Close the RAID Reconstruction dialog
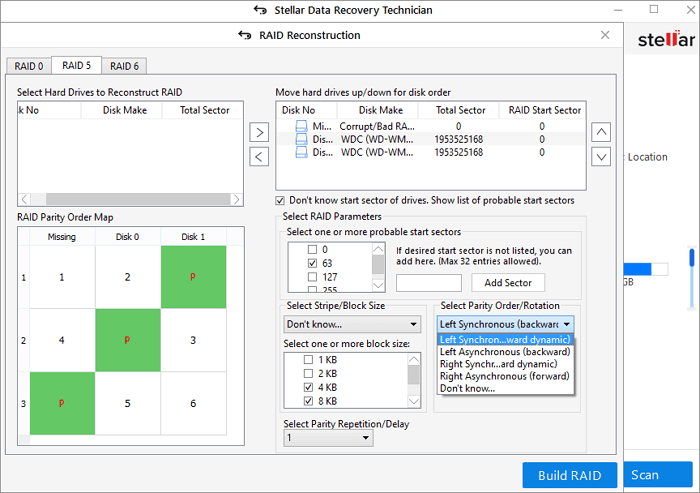The image size is (700, 493). (605, 35)
